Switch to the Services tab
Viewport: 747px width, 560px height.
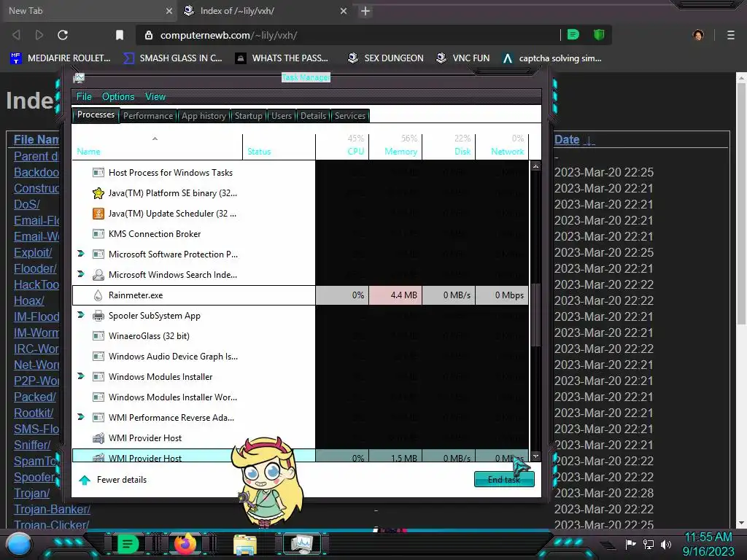pyautogui.click(x=349, y=116)
